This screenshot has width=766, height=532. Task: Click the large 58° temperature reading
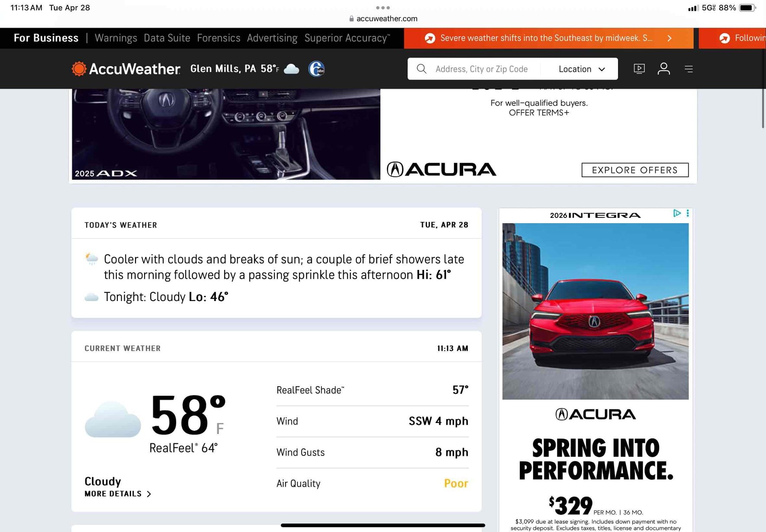(x=188, y=415)
